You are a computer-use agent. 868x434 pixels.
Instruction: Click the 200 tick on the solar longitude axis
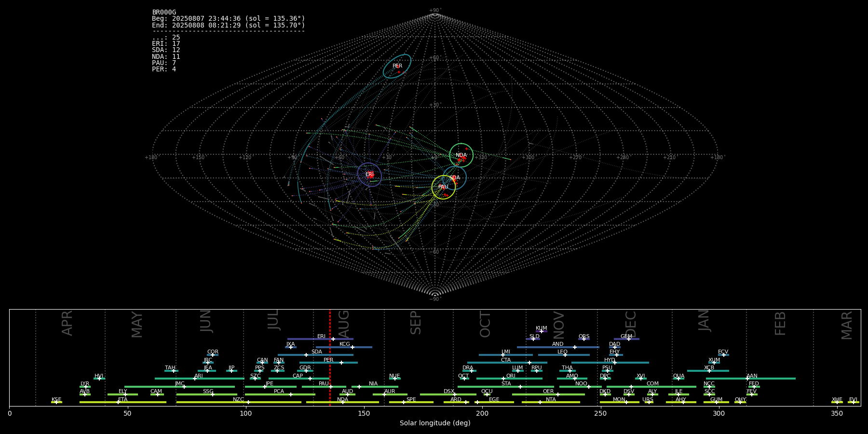tap(482, 413)
